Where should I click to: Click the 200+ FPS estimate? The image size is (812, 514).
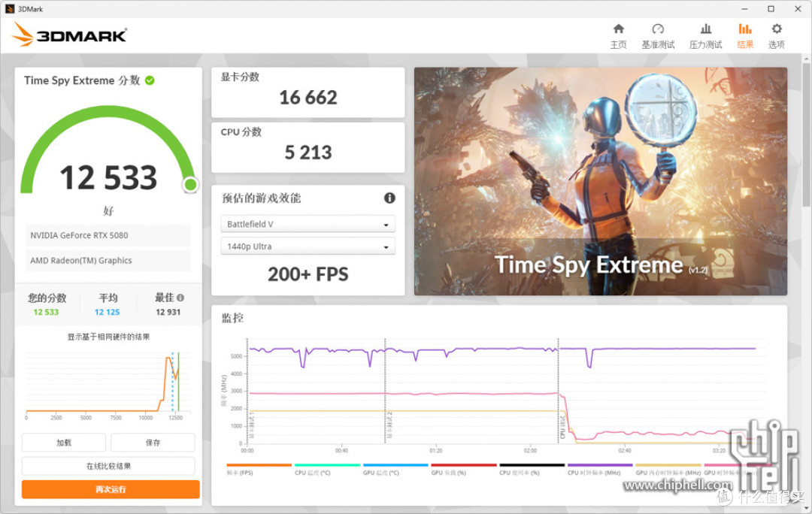pos(308,274)
